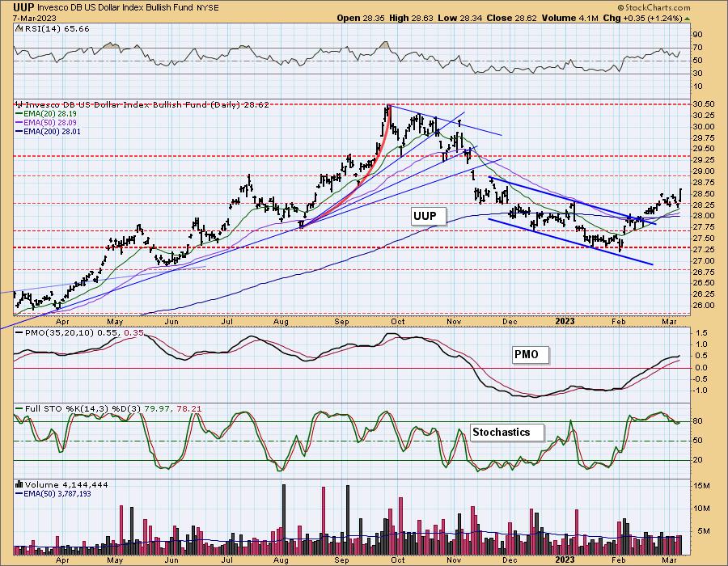Image resolution: width=728 pixels, height=566 pixels.
Task: Click the Apr label on bottom axis
Action: tap(61, 560)
